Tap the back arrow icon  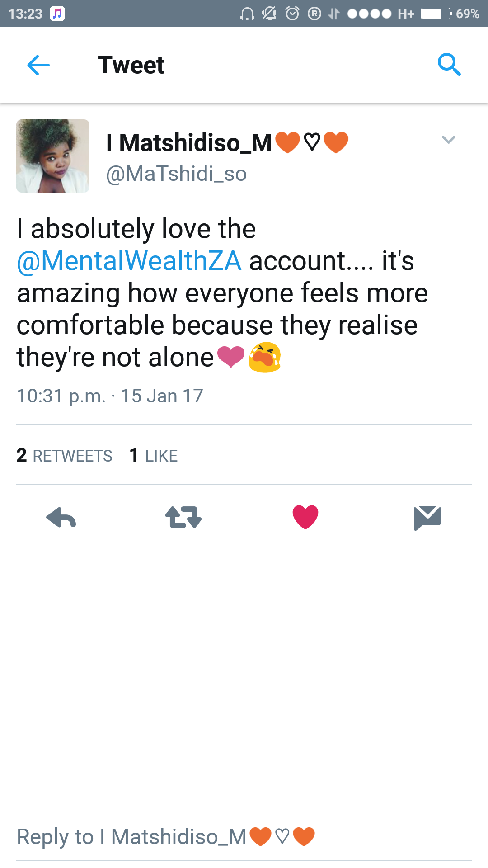point(38,65)
